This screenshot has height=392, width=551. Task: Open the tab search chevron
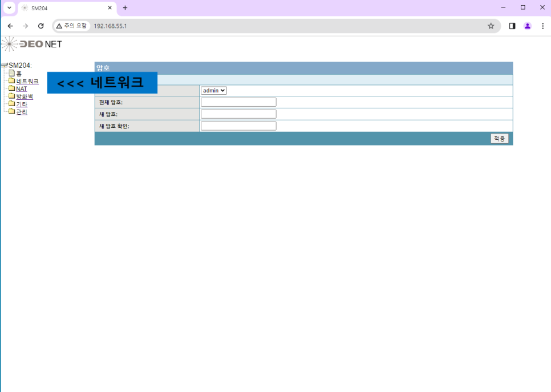[x=10, y=7]
